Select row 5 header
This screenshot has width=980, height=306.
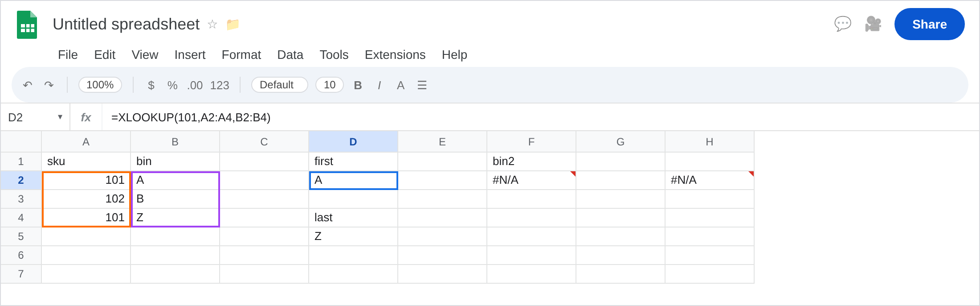tap(21, 236)
